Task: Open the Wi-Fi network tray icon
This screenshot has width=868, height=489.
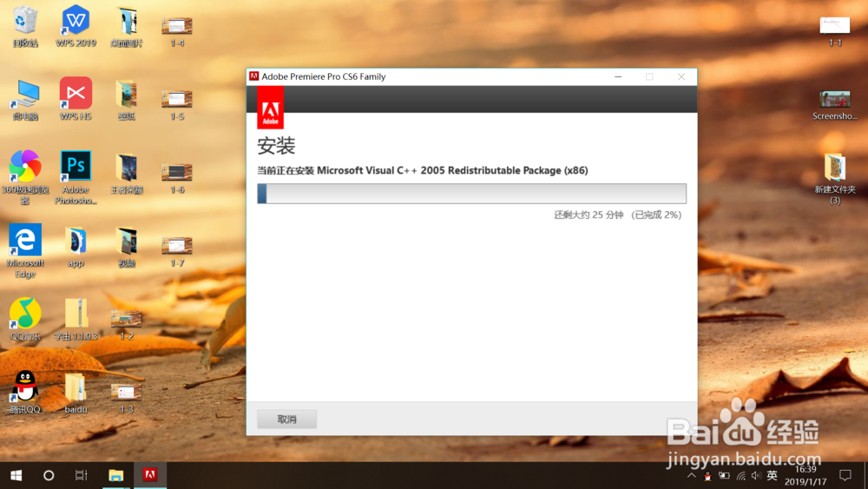Action: click(x=740, y=475)
